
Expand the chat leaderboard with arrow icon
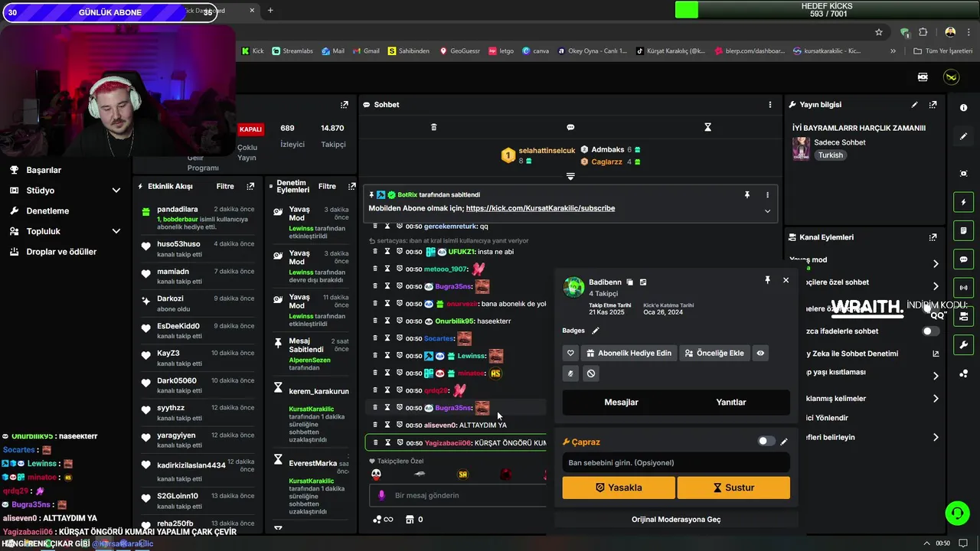coord(570,176)
